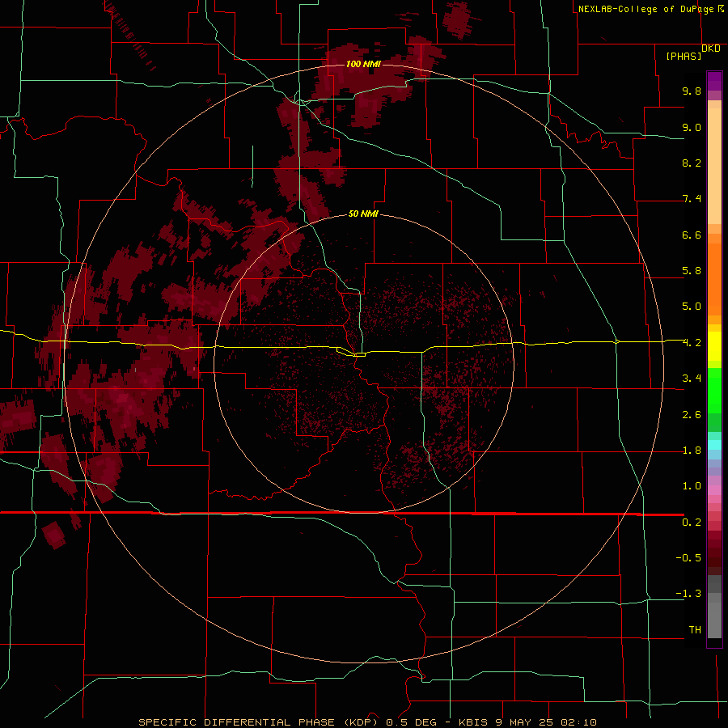
Task: Click the 1.0 value on color scale
Action: point(692,486)
